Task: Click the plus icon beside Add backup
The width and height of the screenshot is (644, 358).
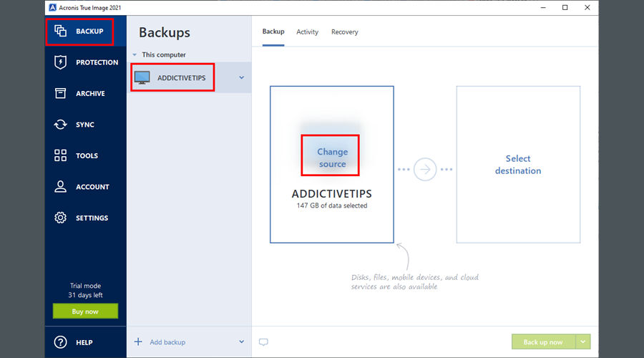Action: 139,342
